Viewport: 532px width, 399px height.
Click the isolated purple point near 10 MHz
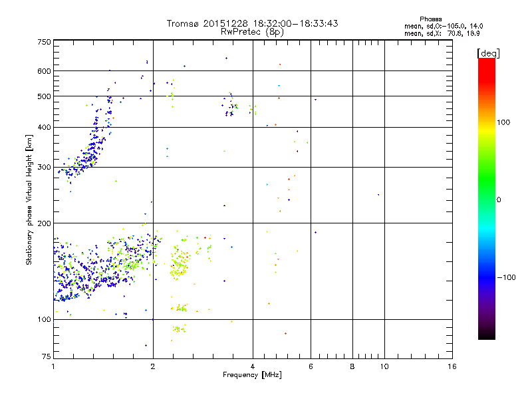click(378, 195)
